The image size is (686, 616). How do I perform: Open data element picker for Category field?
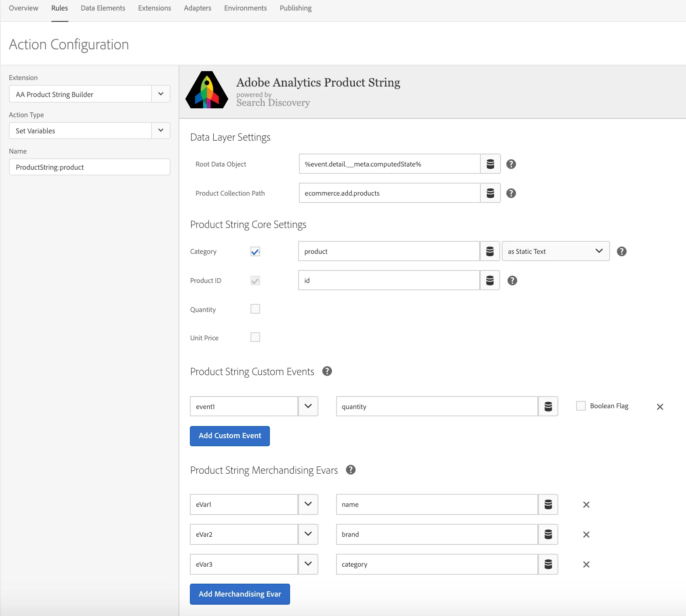click(490, 251)
